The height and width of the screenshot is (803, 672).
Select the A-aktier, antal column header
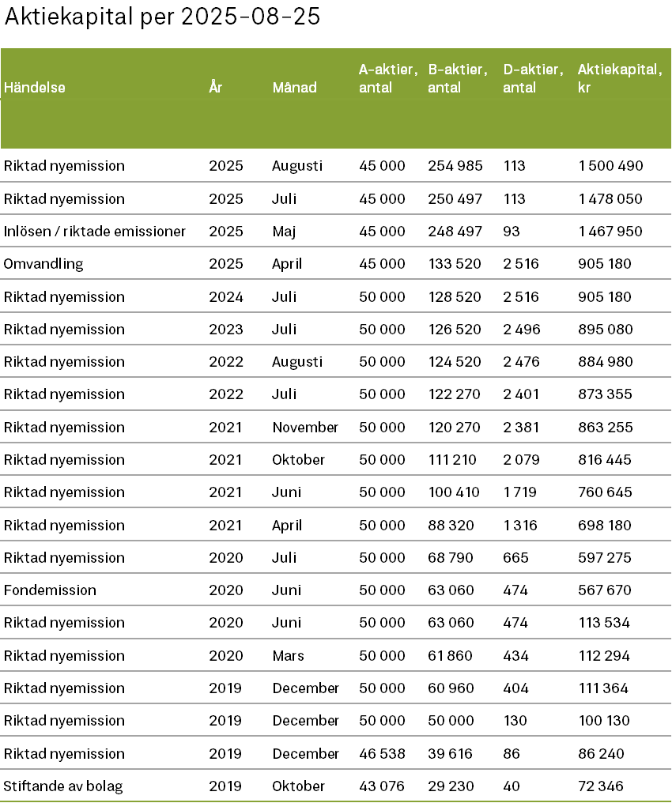[383, 78]
